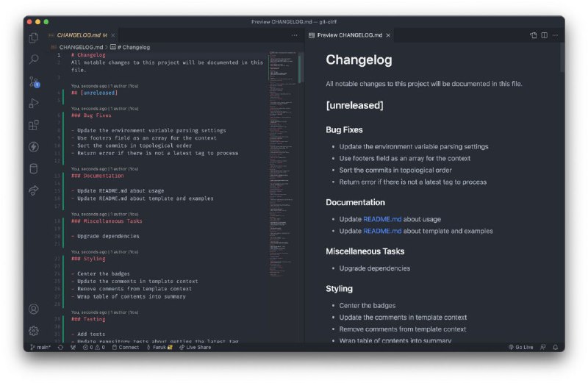Open the Run and Debug view
The image size is (588, 383).
coord(34,103)
